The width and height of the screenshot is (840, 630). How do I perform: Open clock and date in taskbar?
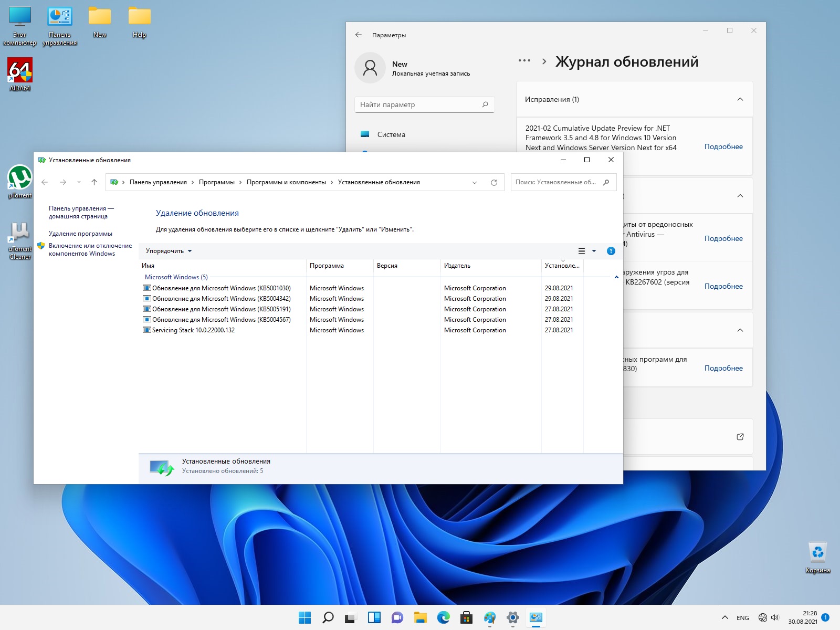pos(802,617)
